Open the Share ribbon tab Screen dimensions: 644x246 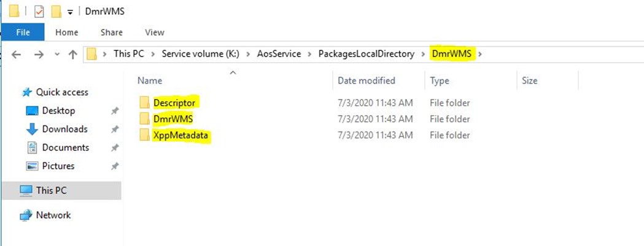(x=111, y=32)
